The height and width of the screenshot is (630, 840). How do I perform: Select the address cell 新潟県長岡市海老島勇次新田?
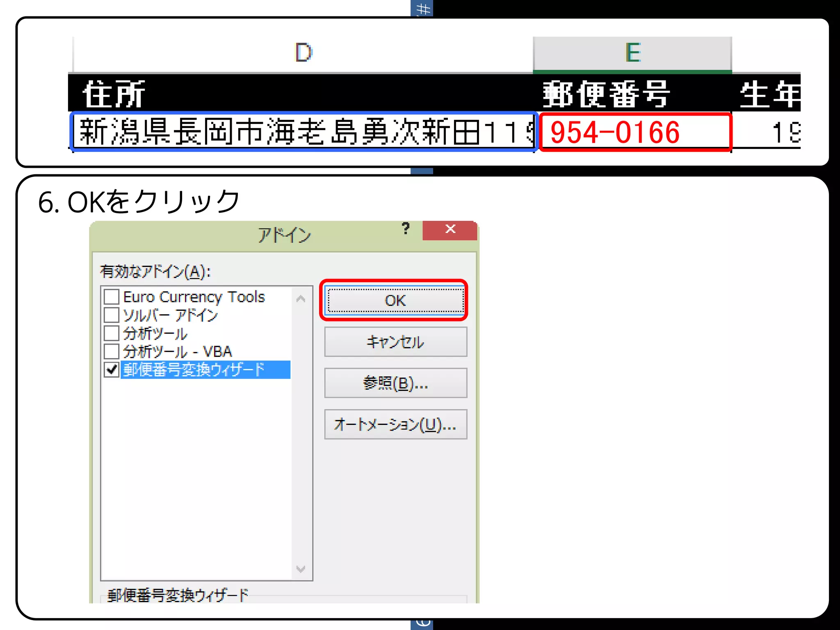(304, 132)
